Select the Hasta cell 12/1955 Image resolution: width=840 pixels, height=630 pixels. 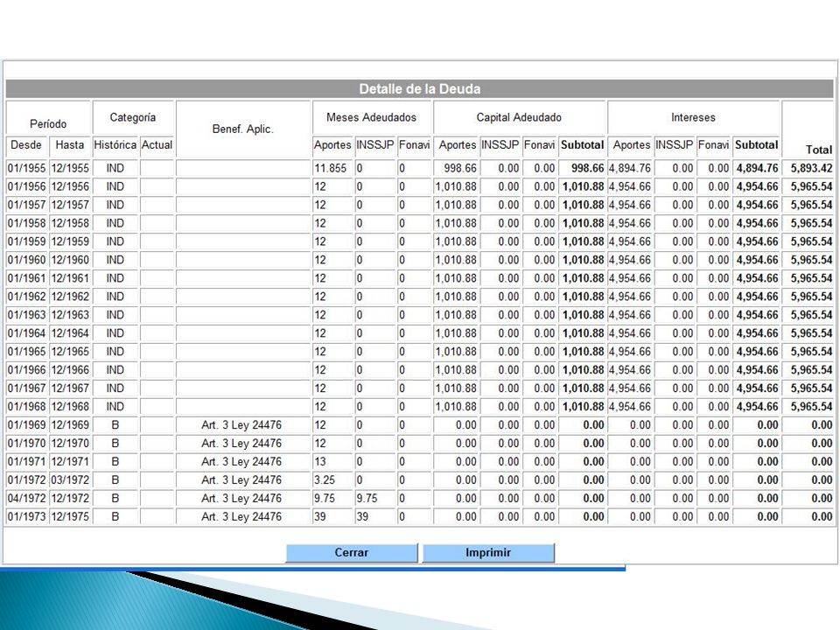70,168
